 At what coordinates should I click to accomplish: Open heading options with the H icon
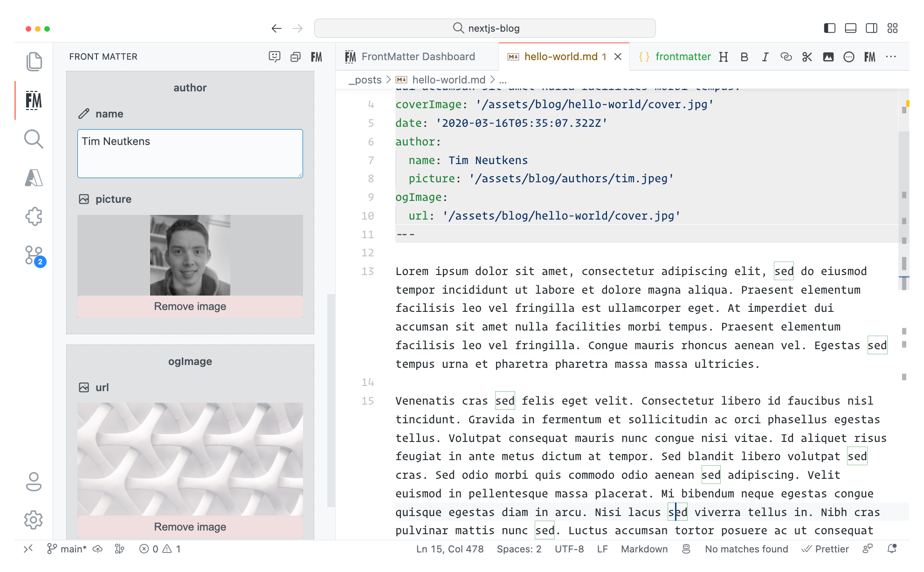[723, 56]
